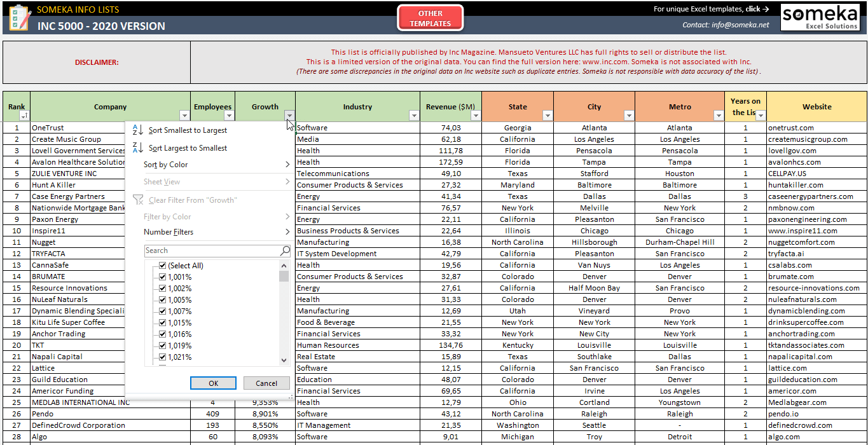Select the Filter by Color entry
868x445 pixels.
pyautogui.click(x=210, y=217)
